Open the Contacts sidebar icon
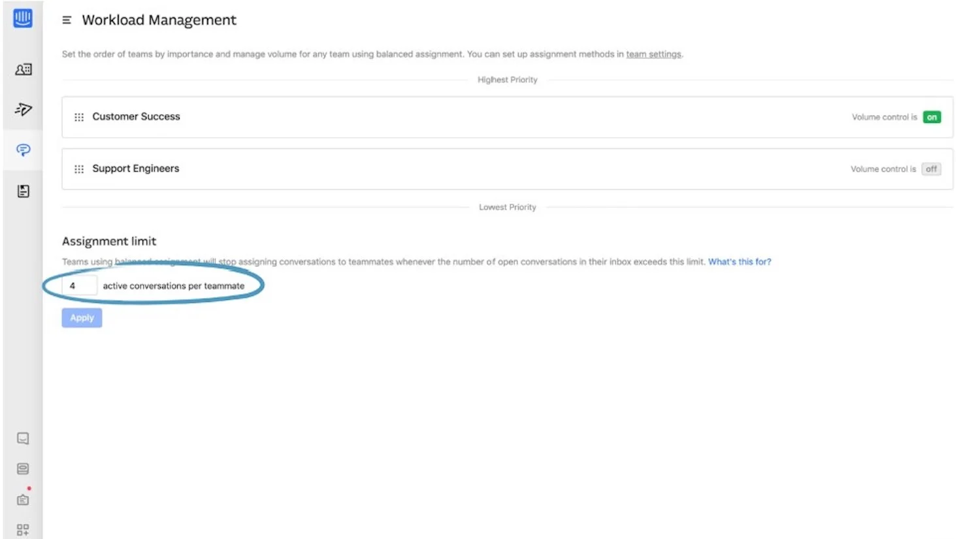The image size is (980, 539). click(x=24, y=69)
